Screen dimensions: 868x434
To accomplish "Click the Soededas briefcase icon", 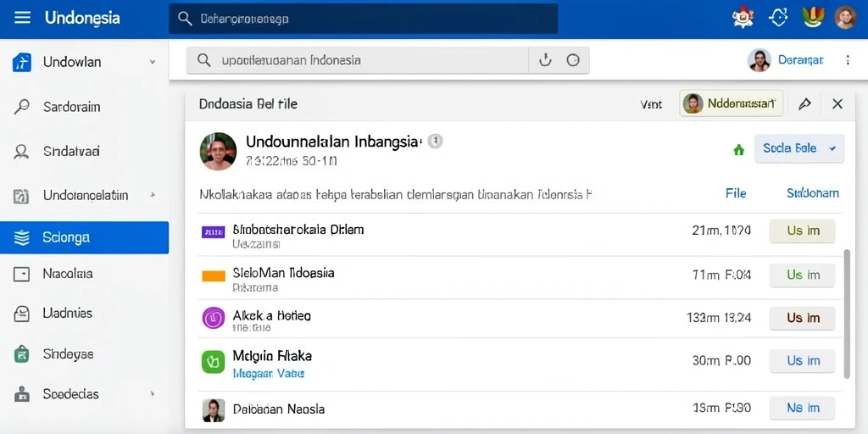I will click(x=21, y=394).
